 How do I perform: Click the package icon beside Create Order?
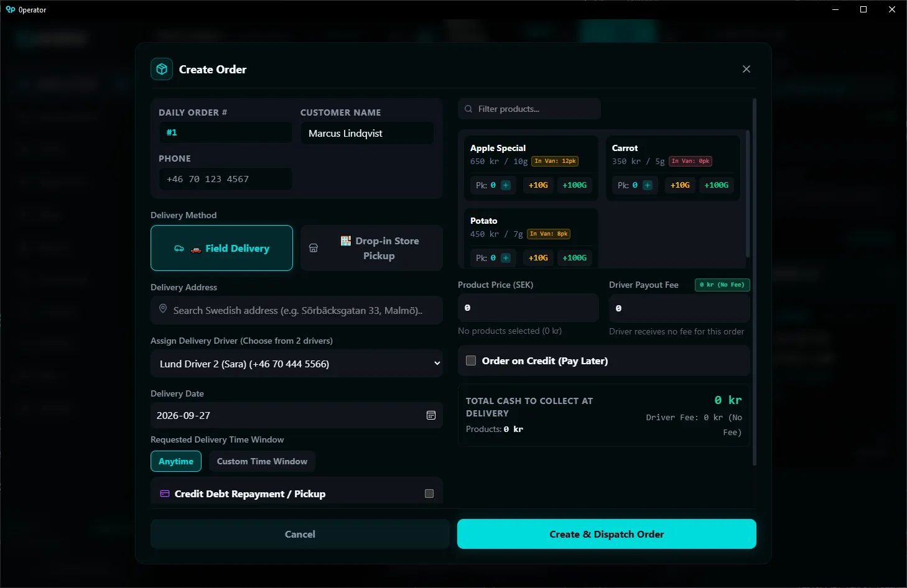point(162,69)
